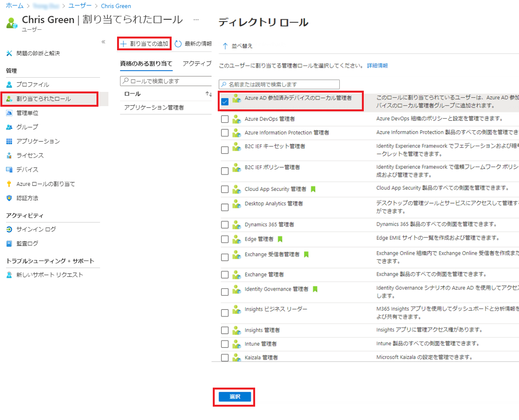Screen dimensions: 519x420
Task: Click the サインイン ログ icon
Action: coord(9,229)
